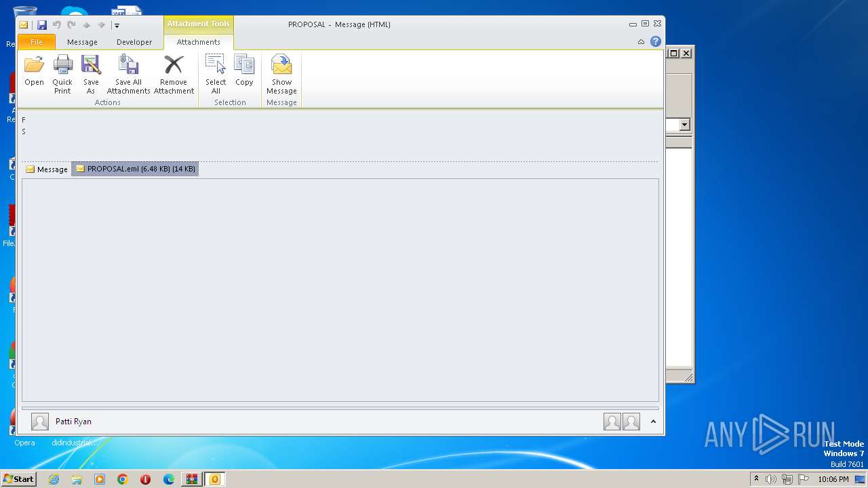Open Windows Explorer from the taskbar
Screen dimensions: 868x488
click(77, 479)
